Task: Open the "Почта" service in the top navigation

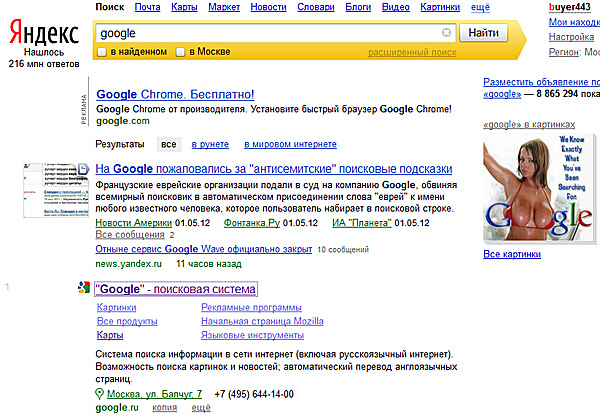Action: pyautogui.click(x=147, y=7)
